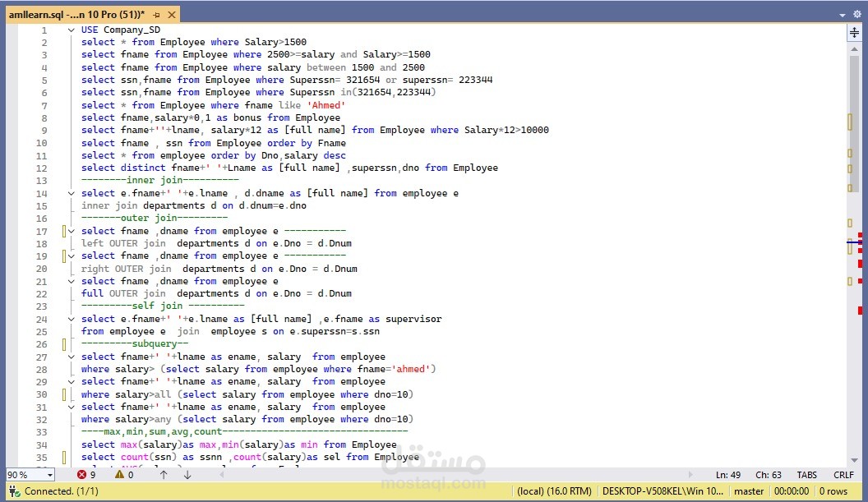868x502 pixels.
Task: Click Company_SD on line 1
Action: 132,30
